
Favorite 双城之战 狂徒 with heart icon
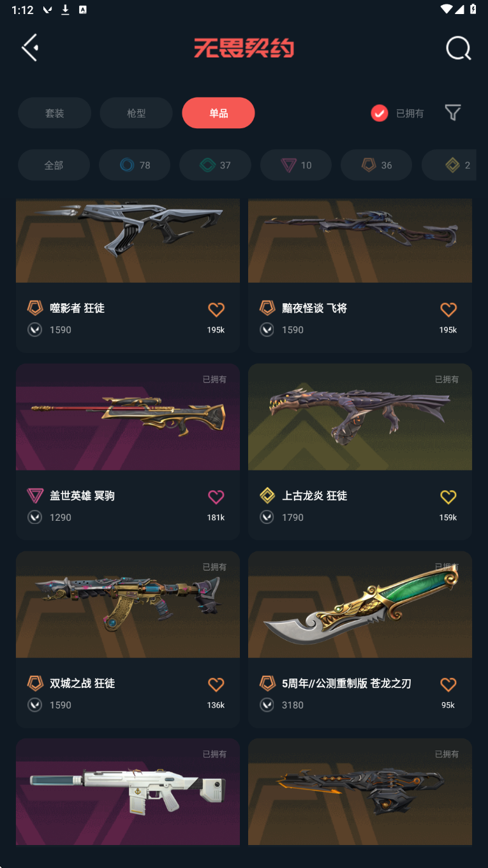click(x=216, y=684)
